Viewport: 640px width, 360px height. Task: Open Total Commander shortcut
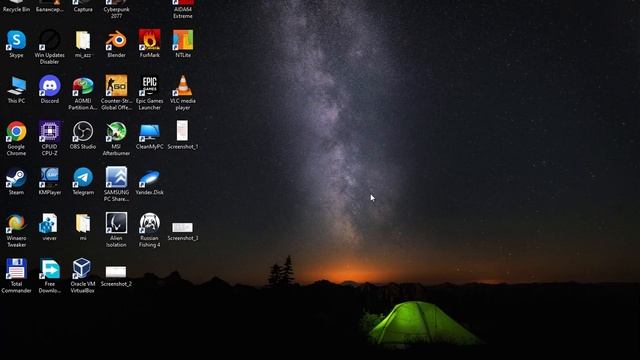click(16, 276)
